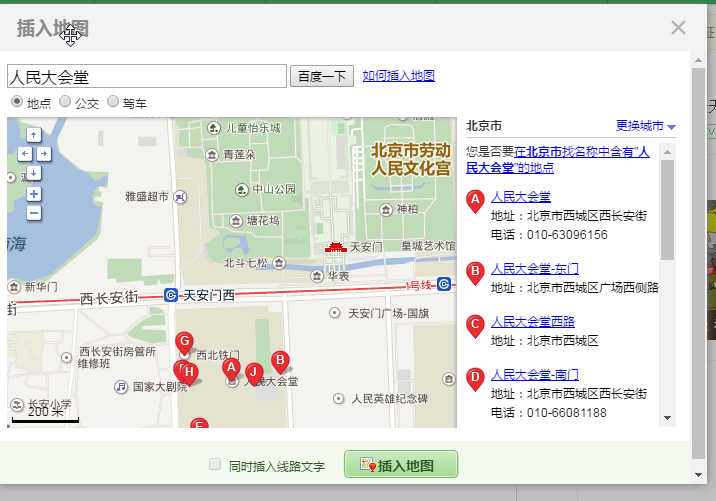Pan the map up with the arrow control

[x=33, y=135]
